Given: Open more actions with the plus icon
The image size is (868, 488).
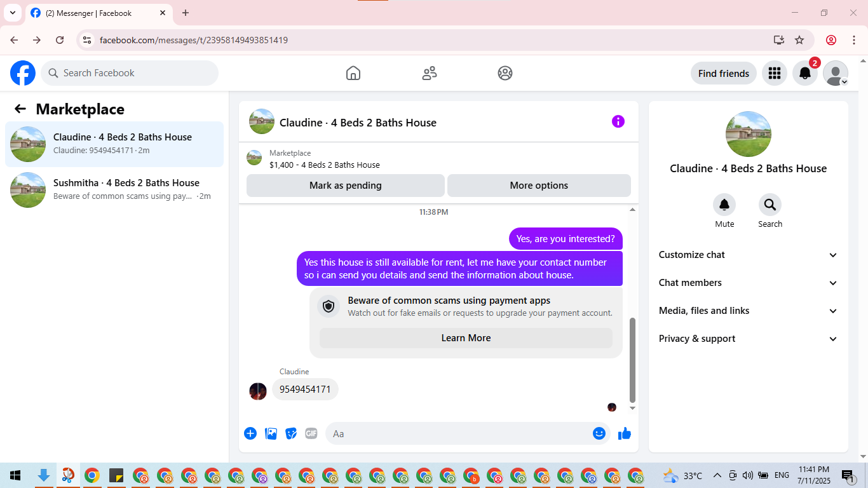Looking at the screenshot, I should [x=250, y=433].
